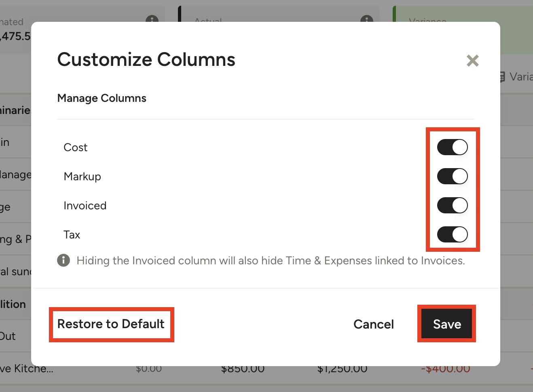Click the Invoiced column hiding note text

tap(271, 261)
